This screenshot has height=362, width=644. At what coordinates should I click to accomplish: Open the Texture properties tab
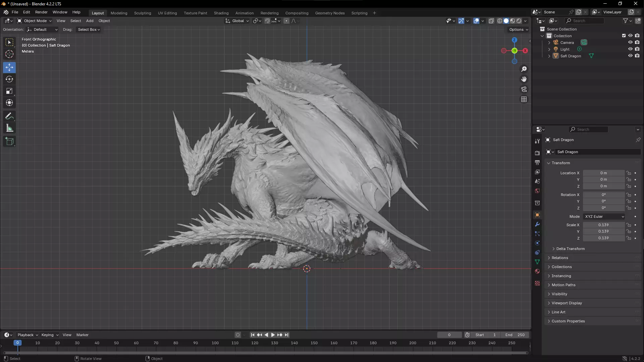537,283
